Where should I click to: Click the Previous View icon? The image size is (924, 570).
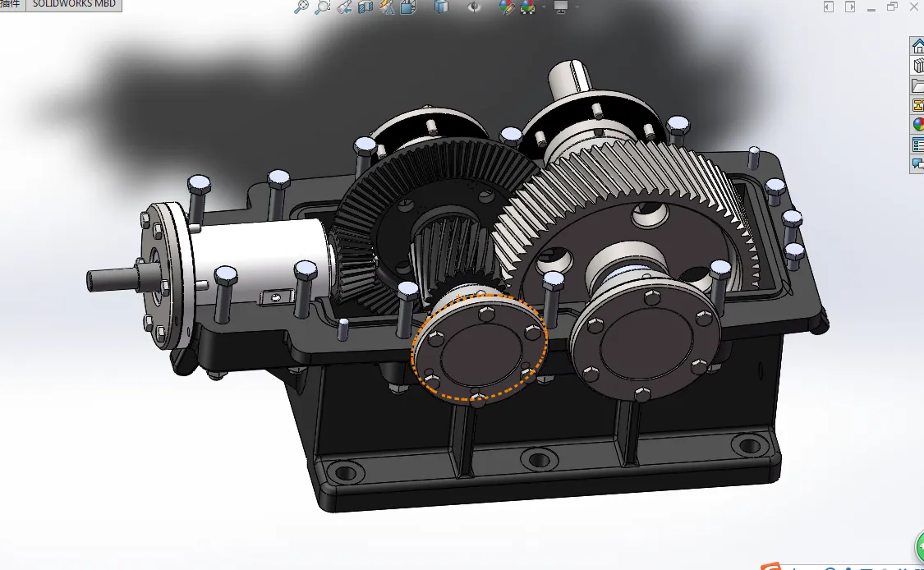pyautogui.click(x=344, y=7)
